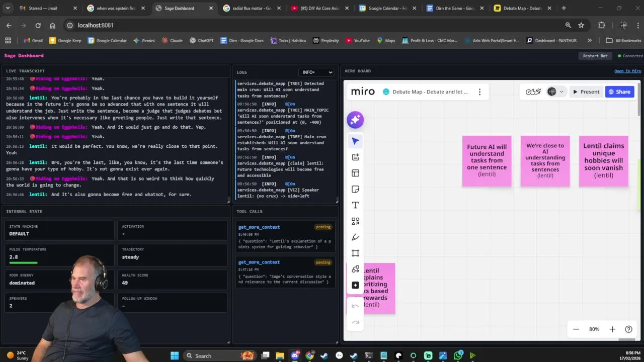Select the Miro sticky note tool
Viewport: 644px width, 362px height.
[x=355, y=189]
